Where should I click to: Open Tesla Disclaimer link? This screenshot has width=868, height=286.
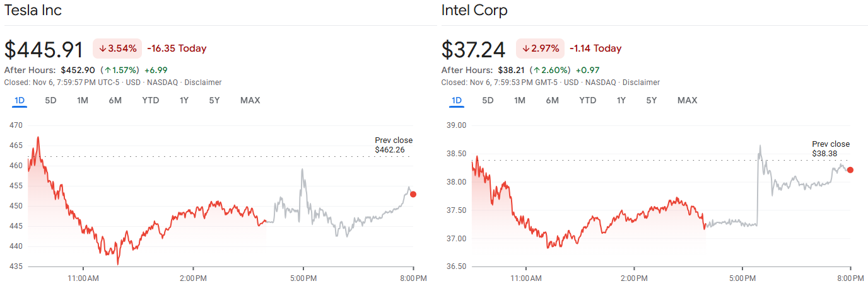click(x=202, y=83)
